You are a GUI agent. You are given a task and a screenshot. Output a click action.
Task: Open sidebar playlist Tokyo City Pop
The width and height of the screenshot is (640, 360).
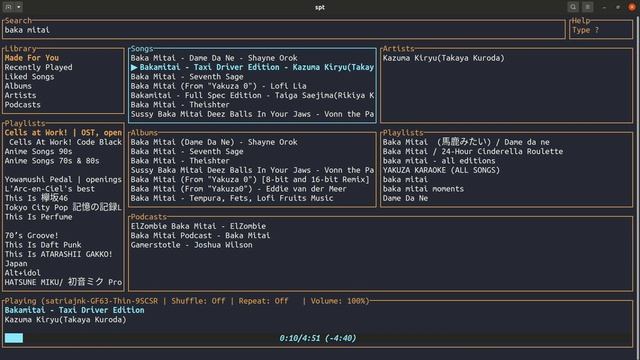pos(63,207)
